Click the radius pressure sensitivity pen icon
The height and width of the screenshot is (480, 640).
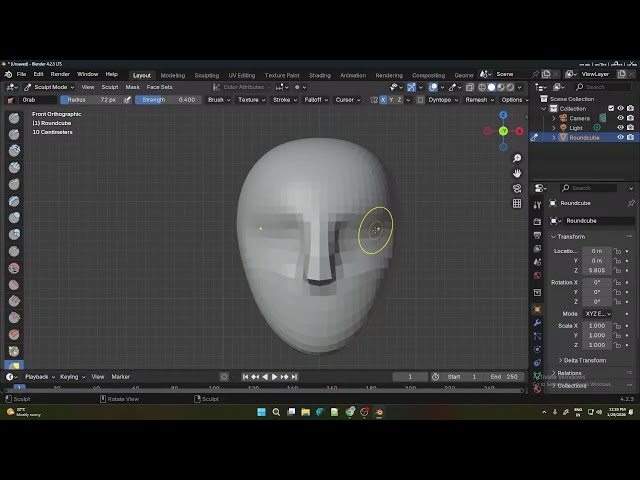coord(127,100)
